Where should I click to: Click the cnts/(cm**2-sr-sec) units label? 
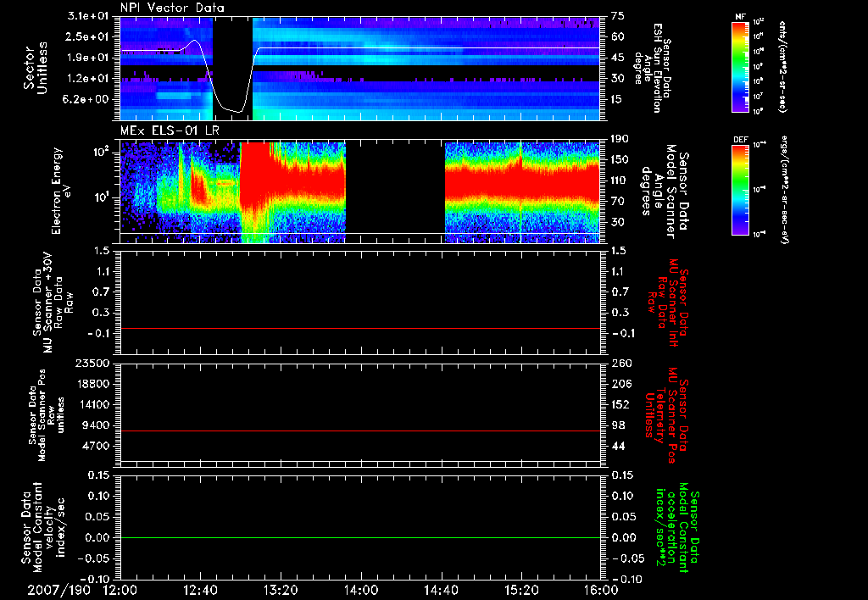pyautogui.click(x=782, y=67)
